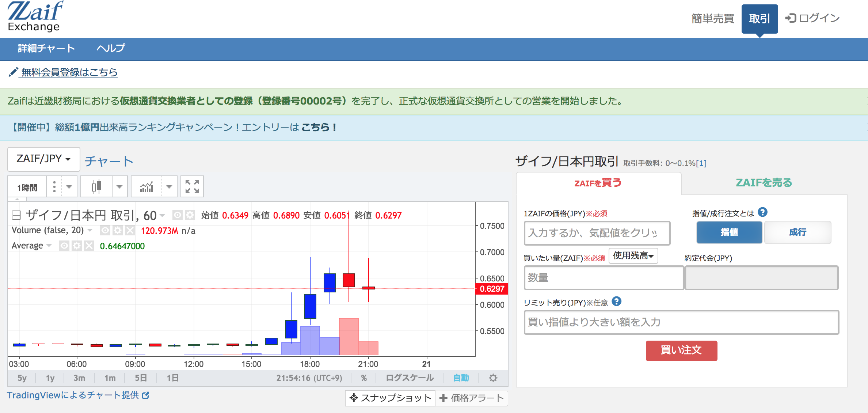Open the 使用残高 balance dropdown
This screenshot has width=868, height=413.
[x=633, y=255]
